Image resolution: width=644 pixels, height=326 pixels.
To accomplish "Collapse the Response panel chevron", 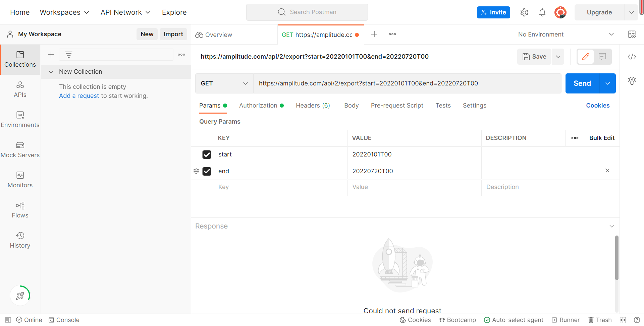I will pyautogui.click(x=612, y=226).
